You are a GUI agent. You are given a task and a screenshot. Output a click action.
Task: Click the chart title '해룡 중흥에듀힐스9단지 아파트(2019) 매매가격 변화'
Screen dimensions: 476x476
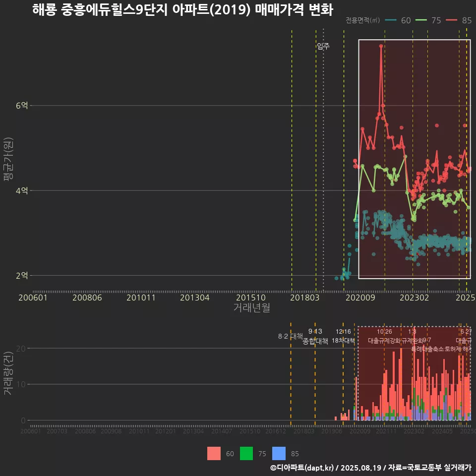pos(183,10)
